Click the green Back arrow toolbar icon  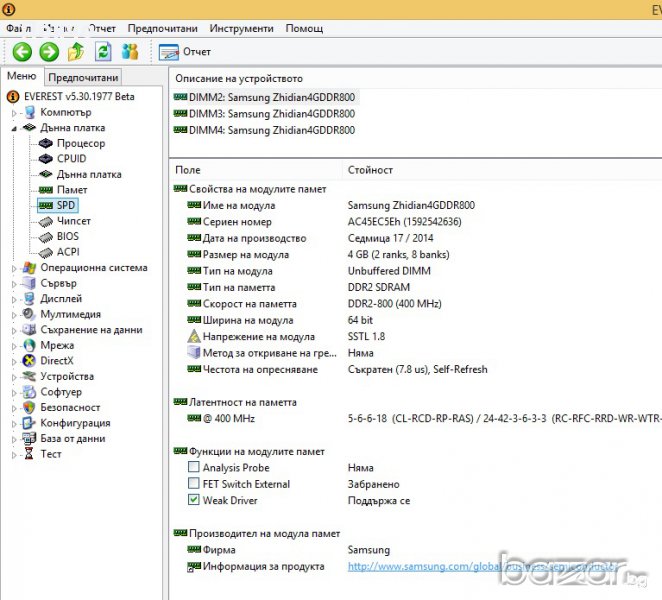pos(22,52)
